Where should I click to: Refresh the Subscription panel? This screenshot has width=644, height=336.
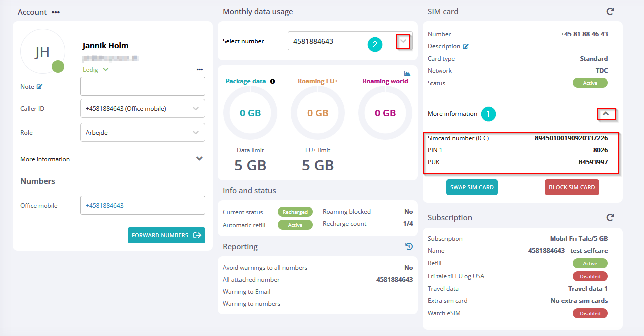pos(610,217)
